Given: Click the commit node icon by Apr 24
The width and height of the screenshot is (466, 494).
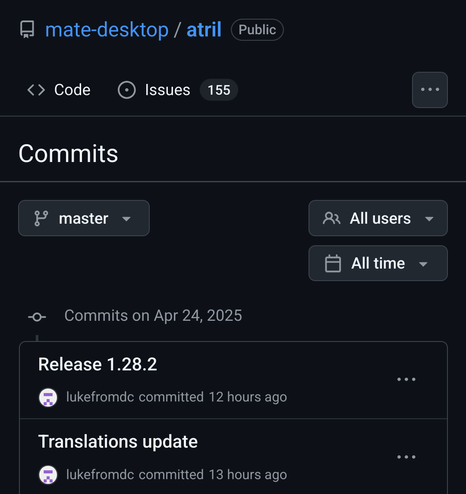Looking at the screenshot, I should 37,317.
